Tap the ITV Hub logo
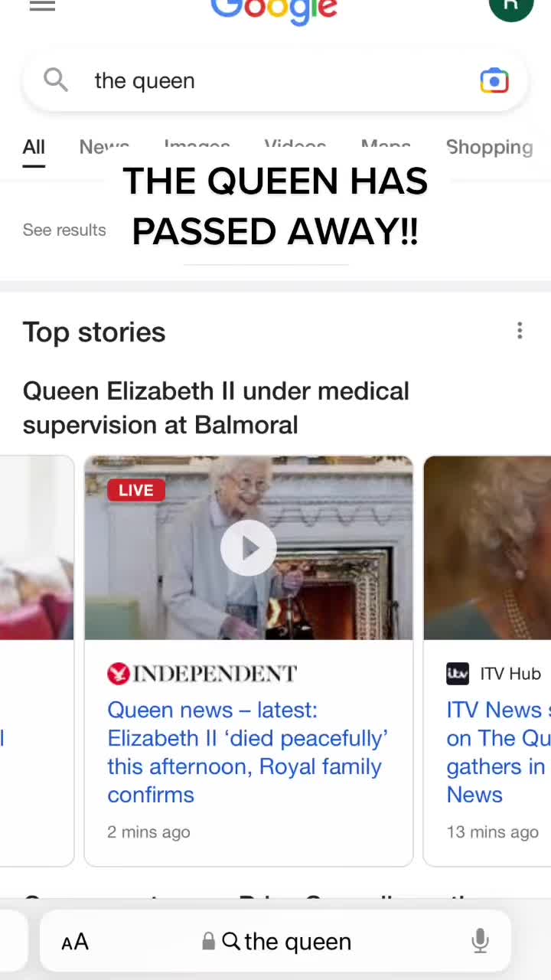The width and height of the screenshot is (551, 980). pos(458,674)
